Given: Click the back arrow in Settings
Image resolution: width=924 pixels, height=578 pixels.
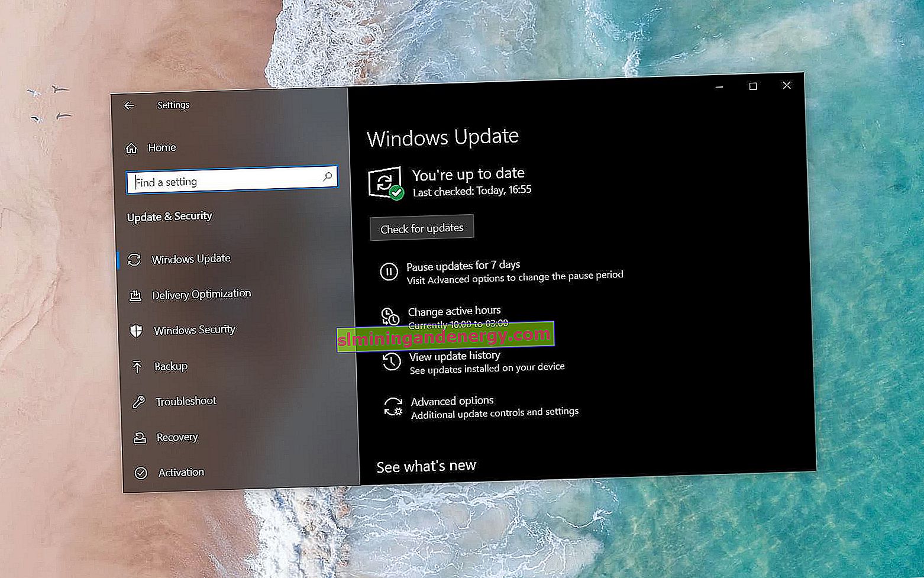Looking at the screenshot, I should [x=129, y=106].
